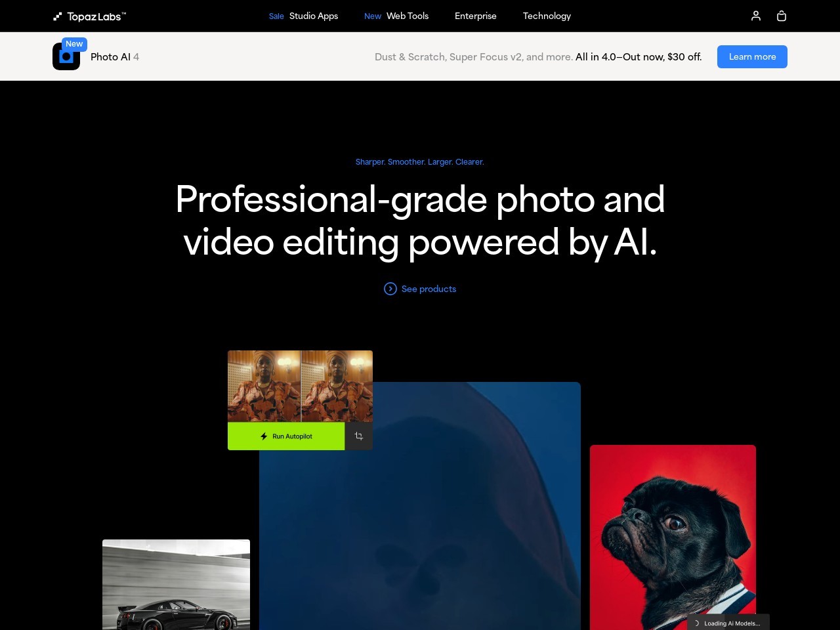Open the shopping bag icon
Screen dimensions: 840x630
(782, 16)
